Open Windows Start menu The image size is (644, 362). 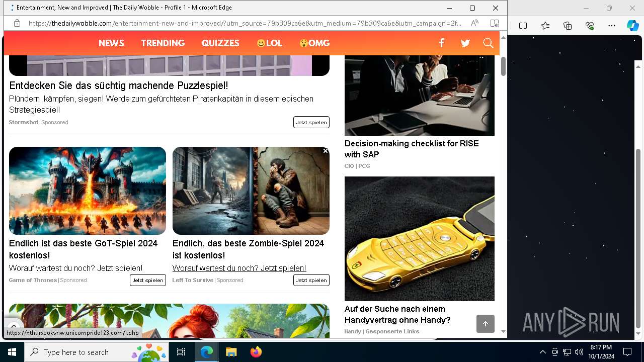12,352
